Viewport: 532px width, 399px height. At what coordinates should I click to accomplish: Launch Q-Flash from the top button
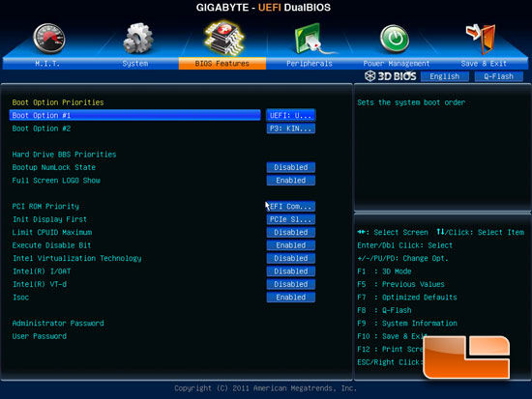coord(498,76)
